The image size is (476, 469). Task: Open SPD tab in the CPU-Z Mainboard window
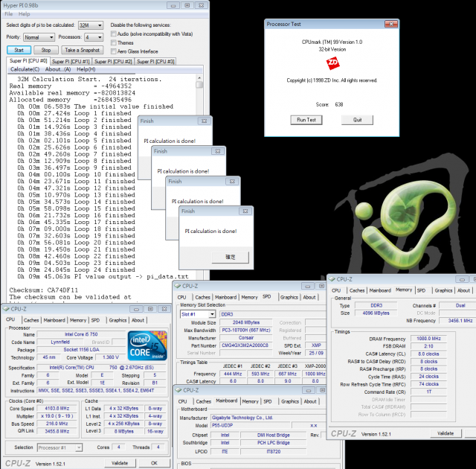click(x=268, y=401)
